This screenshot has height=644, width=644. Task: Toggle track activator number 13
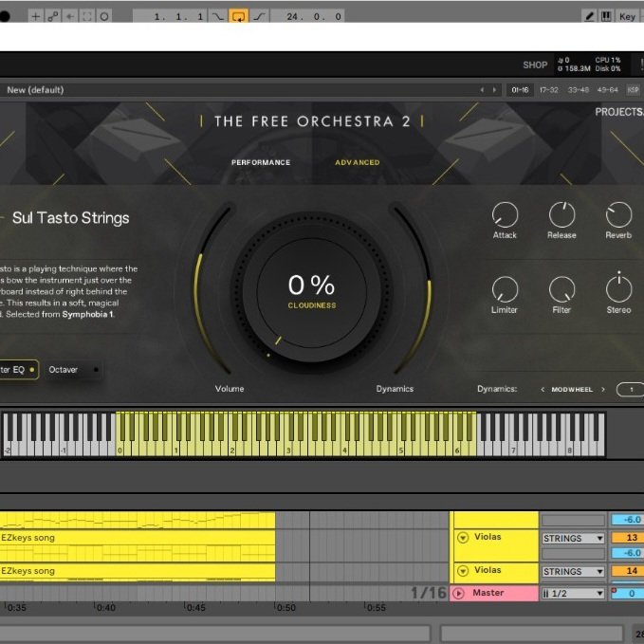point(628,538)
